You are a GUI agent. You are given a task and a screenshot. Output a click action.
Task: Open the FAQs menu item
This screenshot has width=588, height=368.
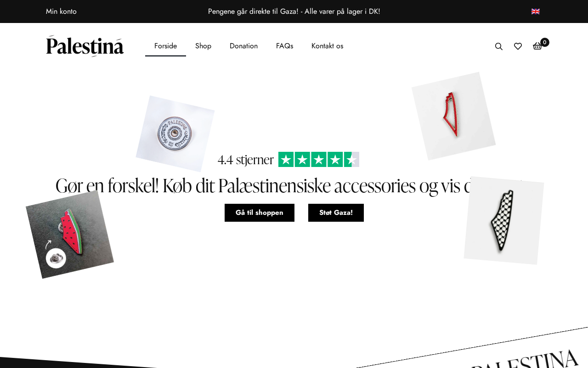284,46
